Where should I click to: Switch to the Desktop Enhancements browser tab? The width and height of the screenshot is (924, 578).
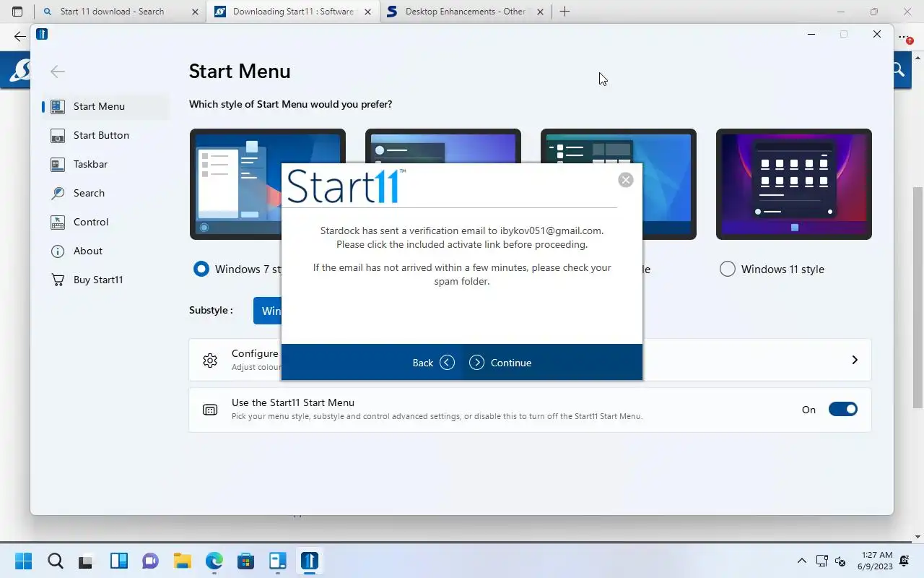(x=465, y=12)
